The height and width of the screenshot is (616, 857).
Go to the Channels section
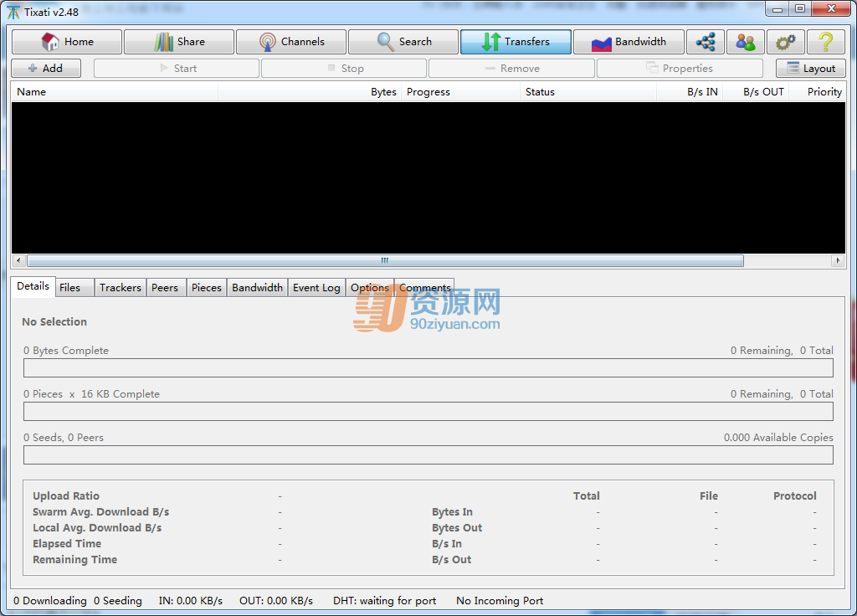[x=291, y=42]
